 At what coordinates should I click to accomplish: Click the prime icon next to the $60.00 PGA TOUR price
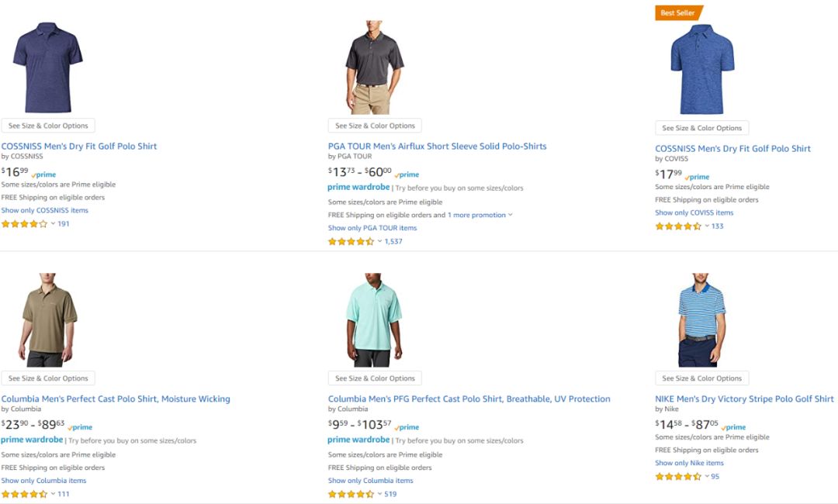[x=407, y=174]
